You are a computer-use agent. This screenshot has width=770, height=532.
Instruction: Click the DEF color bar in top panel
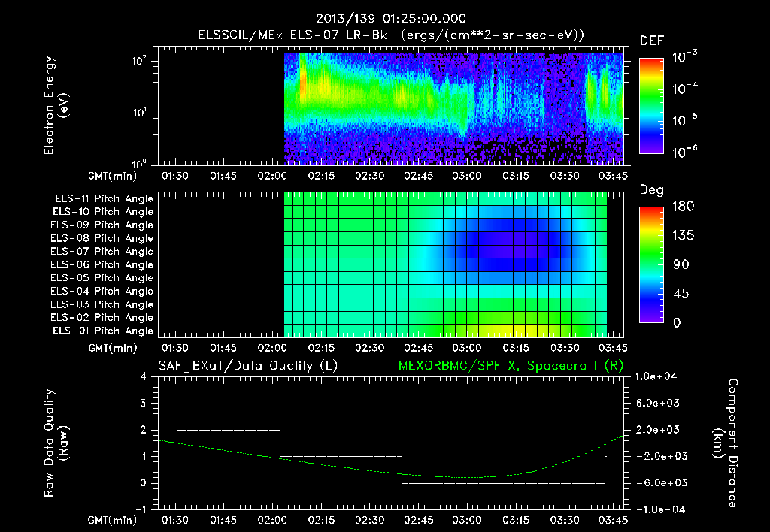coord(651,105)
